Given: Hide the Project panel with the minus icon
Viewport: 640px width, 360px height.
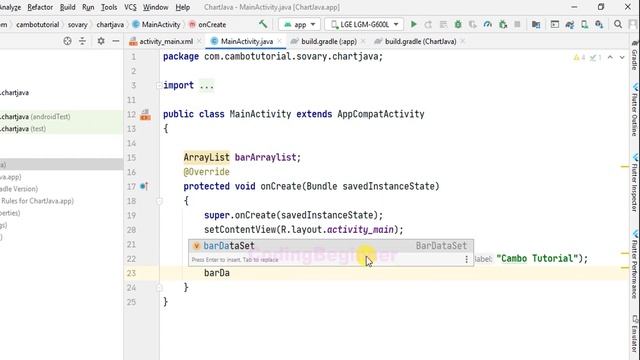Looking at the screenshot, I should (116, 41).
